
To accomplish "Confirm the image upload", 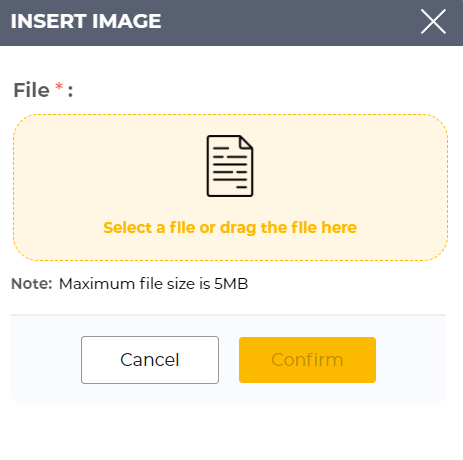I will pyautogui.click(x=307, y=360).
